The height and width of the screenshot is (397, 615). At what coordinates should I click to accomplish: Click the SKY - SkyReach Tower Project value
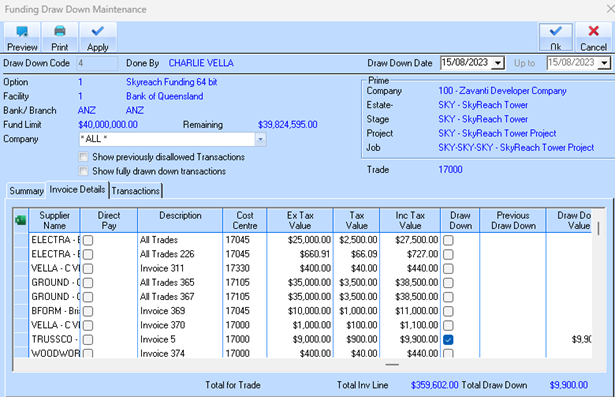pos(497,133)
